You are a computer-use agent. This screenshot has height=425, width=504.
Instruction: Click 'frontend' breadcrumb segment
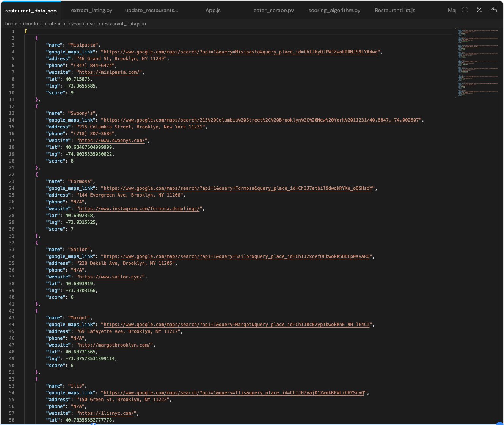click(52, 24)
